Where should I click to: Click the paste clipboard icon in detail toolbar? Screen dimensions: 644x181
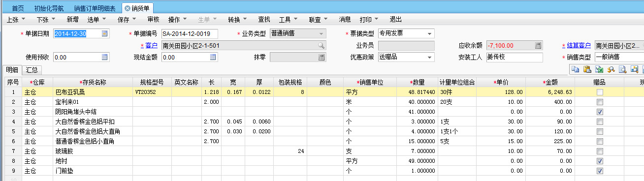(587, 69)
